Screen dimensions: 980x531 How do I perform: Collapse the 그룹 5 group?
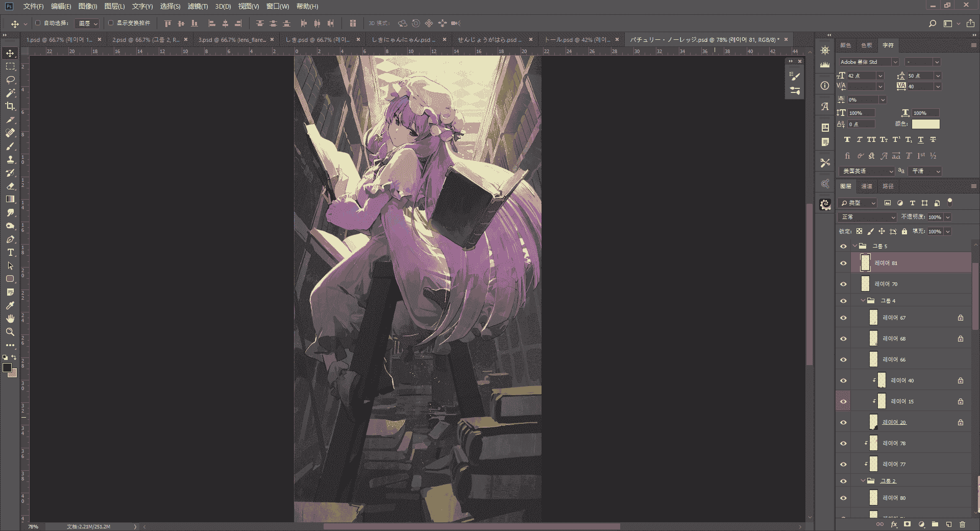tap(855, 246)
